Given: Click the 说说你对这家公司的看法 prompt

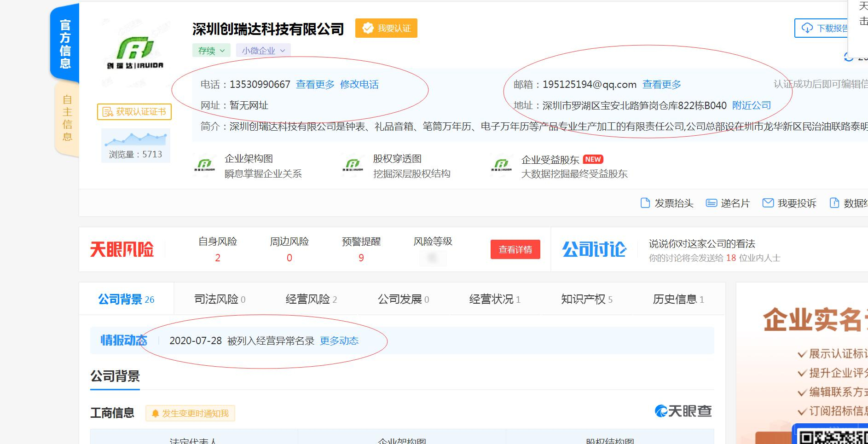Looking at the screenshot, I should [702, 243].
